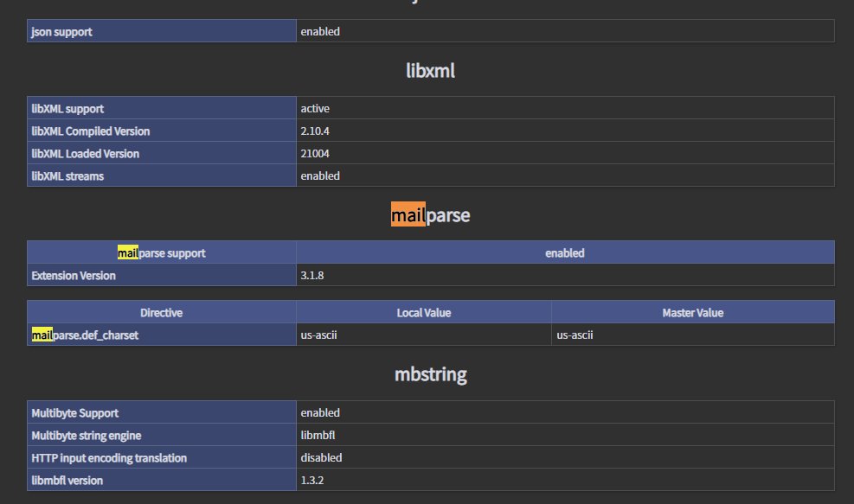The height and width of the screenshot is (504, 854).
Task: Click the libxml section heading
Action: [x=430, y=71]
